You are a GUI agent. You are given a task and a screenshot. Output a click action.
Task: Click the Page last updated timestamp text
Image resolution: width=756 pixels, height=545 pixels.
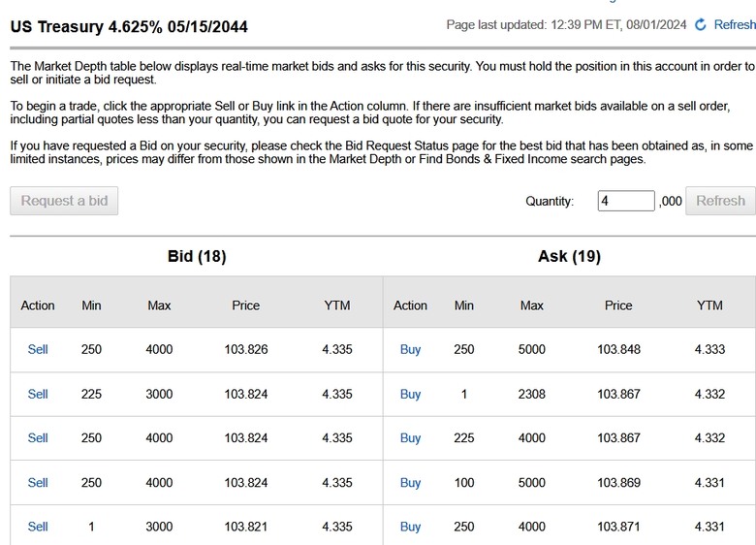tap(566, 24)
